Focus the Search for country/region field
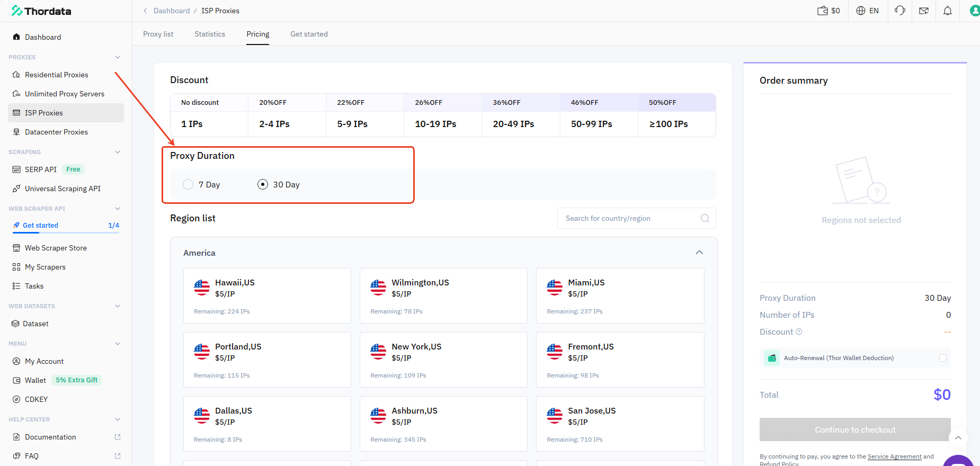 coord(636,218)
